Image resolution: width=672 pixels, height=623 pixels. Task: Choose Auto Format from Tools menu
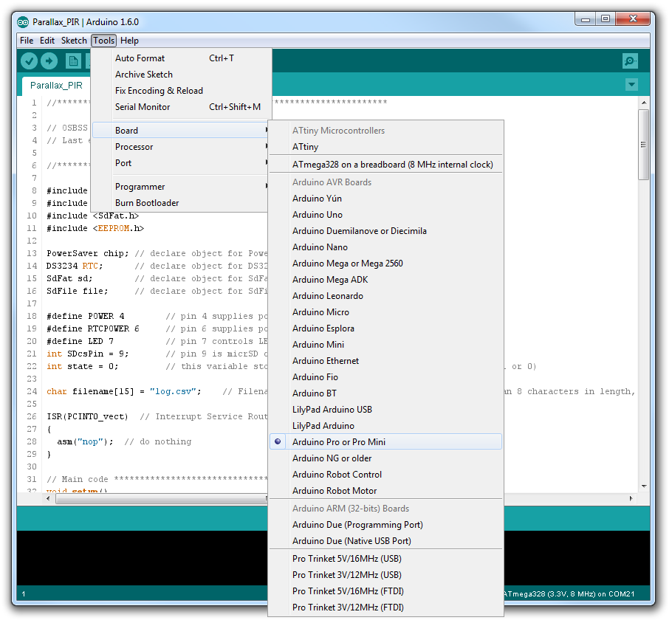click(x=182, y=58)
